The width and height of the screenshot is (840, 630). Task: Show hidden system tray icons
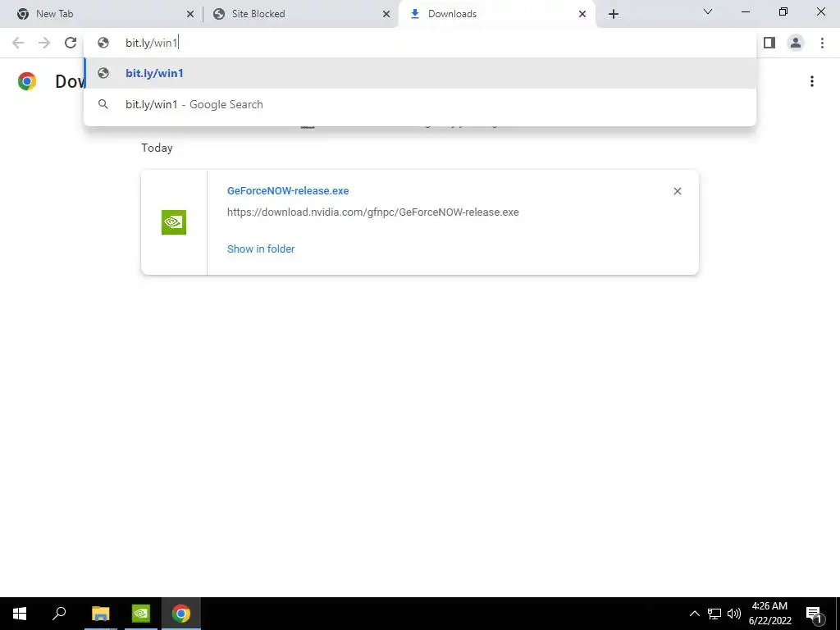(694, 614)
